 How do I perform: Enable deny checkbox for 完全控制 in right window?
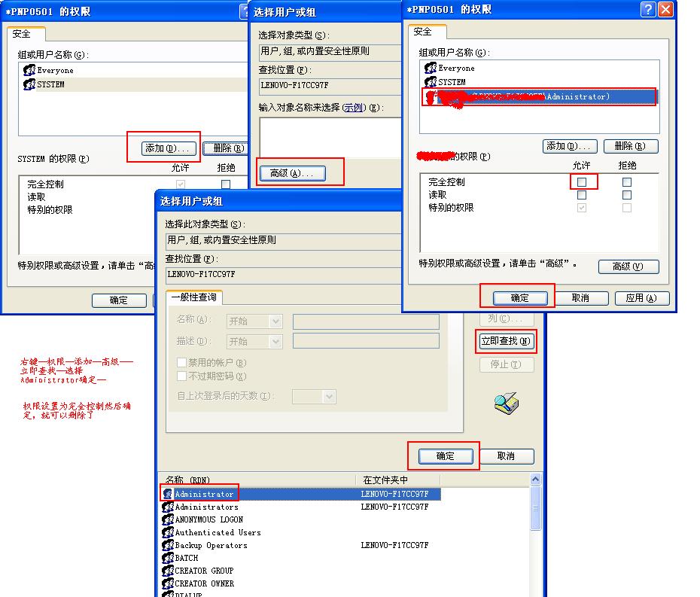(x=627, y=181)
